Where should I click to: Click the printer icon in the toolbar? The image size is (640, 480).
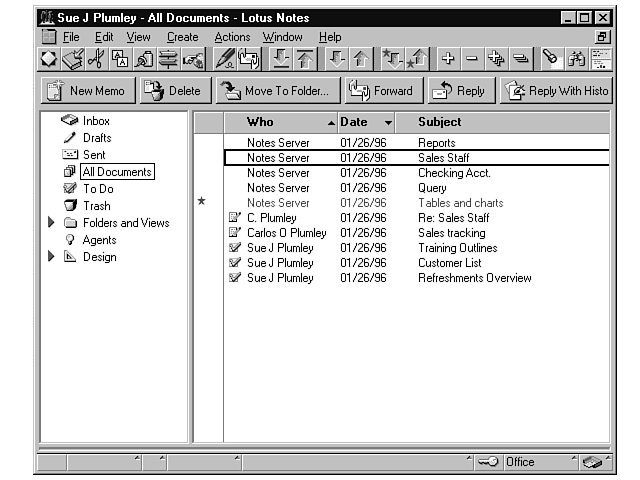[x=73, y=60]
